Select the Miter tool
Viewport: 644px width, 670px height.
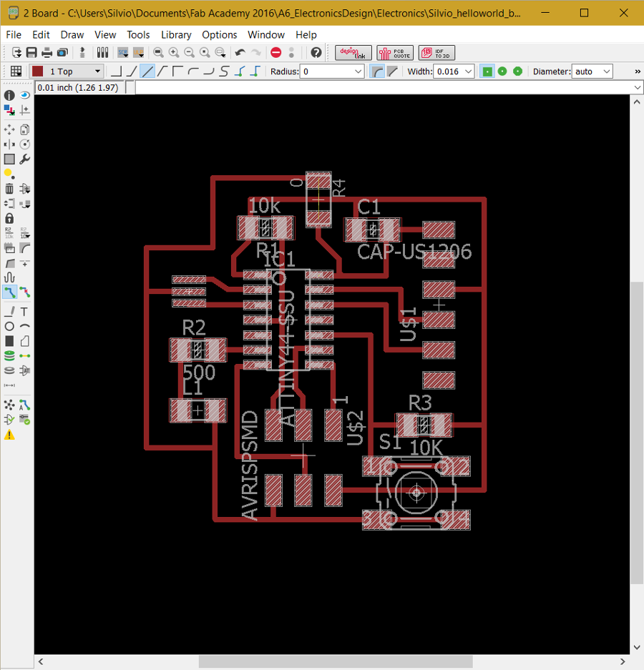coord(25,248)
